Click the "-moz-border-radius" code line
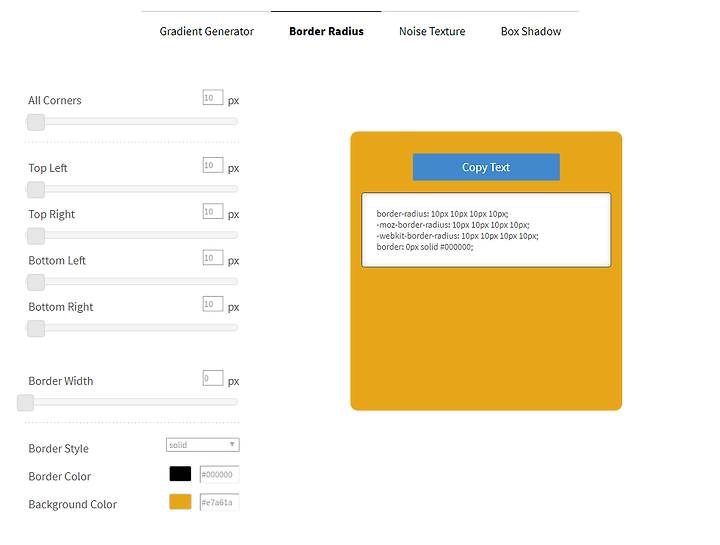Viewport: 720px width, 545px height. click(x=453, y=225)
